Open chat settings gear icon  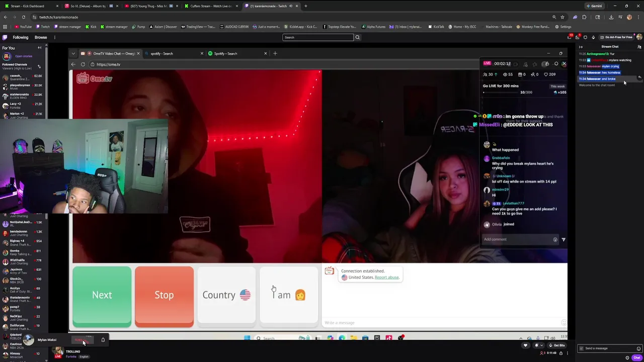(x=627, y=357)
